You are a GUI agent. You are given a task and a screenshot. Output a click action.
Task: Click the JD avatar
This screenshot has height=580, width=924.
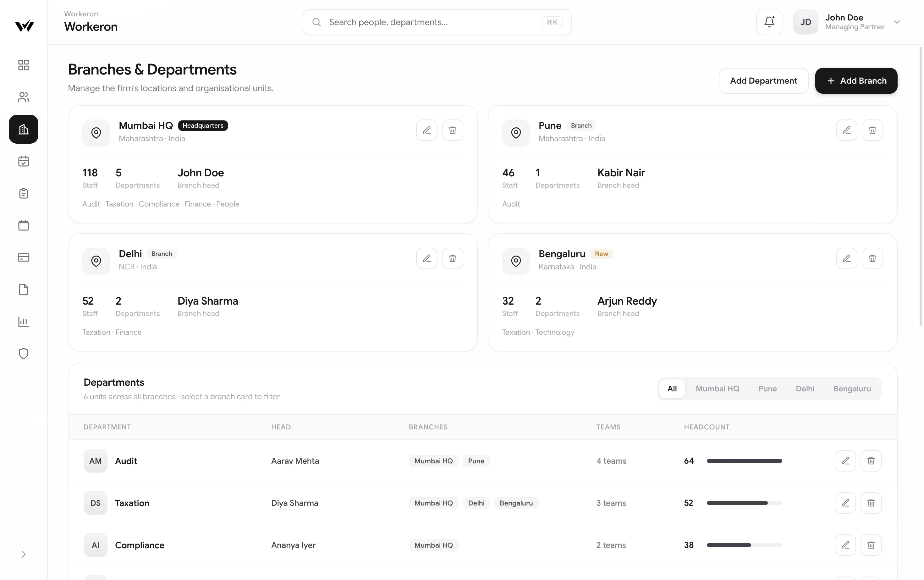click(806, 22)
